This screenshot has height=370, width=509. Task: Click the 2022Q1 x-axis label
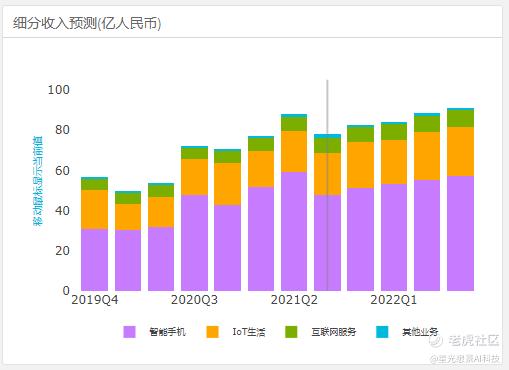coord(394,300)
